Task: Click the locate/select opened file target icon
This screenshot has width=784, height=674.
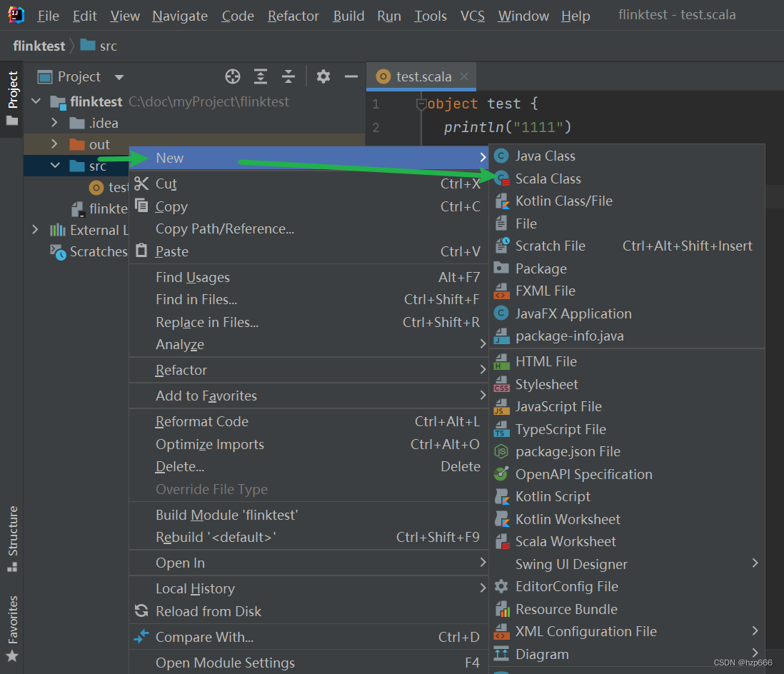Action: tap(233, 76)
